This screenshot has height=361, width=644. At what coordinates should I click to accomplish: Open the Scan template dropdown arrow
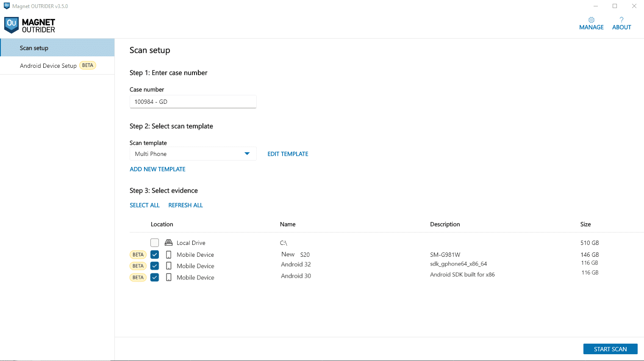coord(247,154)
